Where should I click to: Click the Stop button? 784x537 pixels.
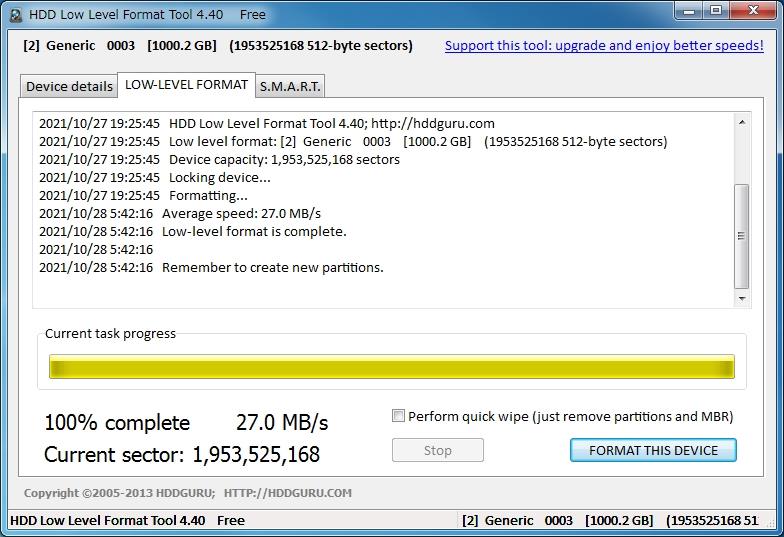pyautogui.click(x=438, y=450)
